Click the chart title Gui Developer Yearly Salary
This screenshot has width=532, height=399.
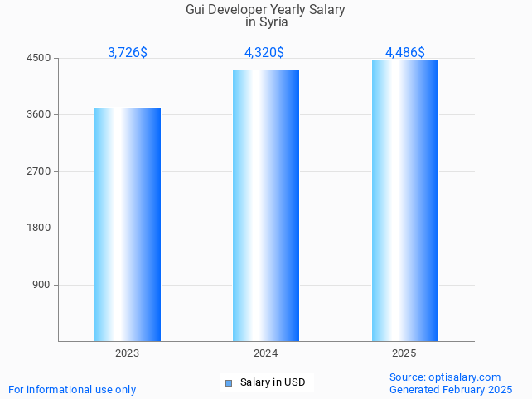265,11
